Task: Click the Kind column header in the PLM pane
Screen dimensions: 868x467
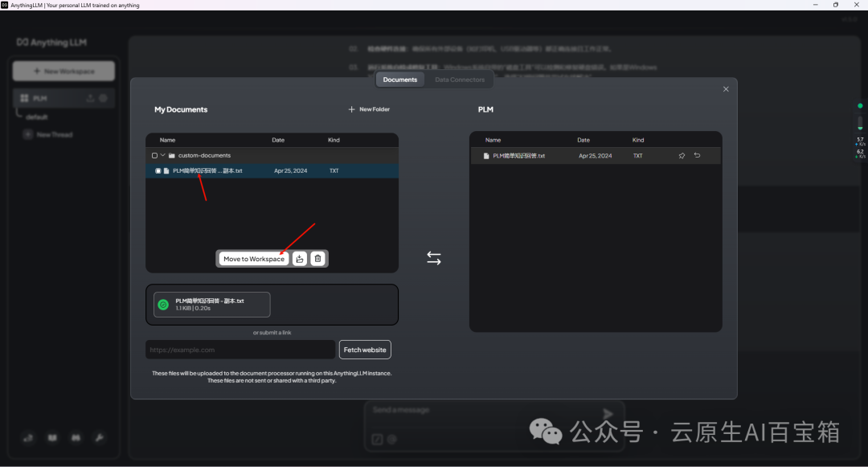Action: 638,140
